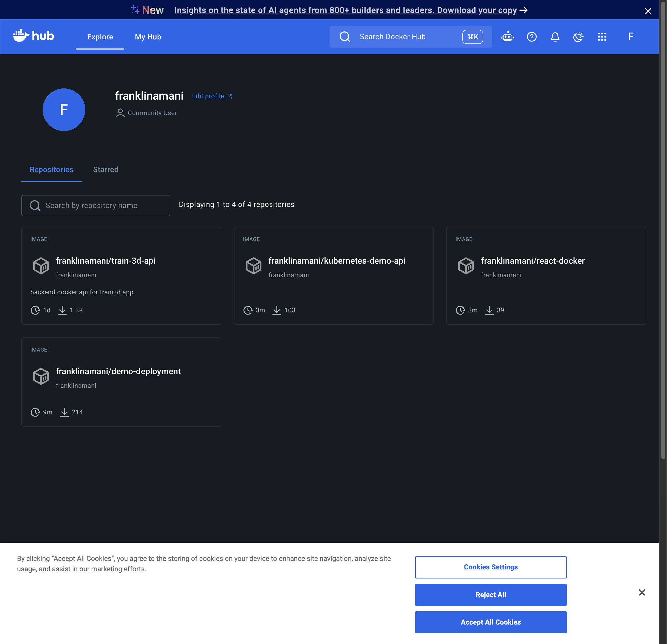Click 'Displaying 1 to 4 of 4 repositories'

(x=237, y=204)
